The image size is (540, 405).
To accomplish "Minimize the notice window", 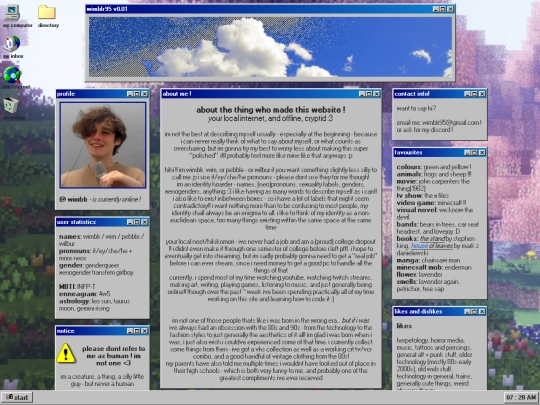I will point(129,331).
